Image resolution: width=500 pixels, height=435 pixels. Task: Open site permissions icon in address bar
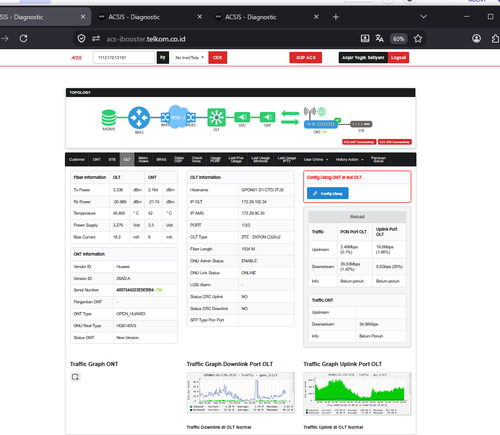(96, 39)
